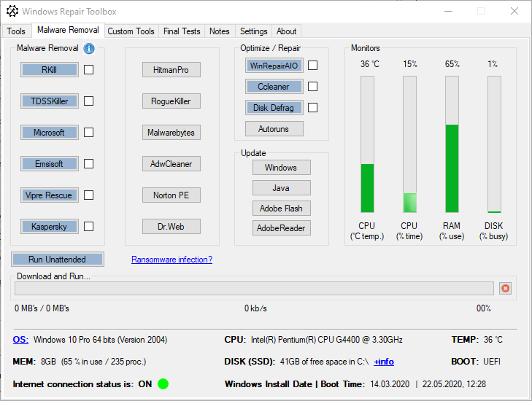
Task: Run AdwCleaner
Action: pyautogui.click(x=171, y=164)
